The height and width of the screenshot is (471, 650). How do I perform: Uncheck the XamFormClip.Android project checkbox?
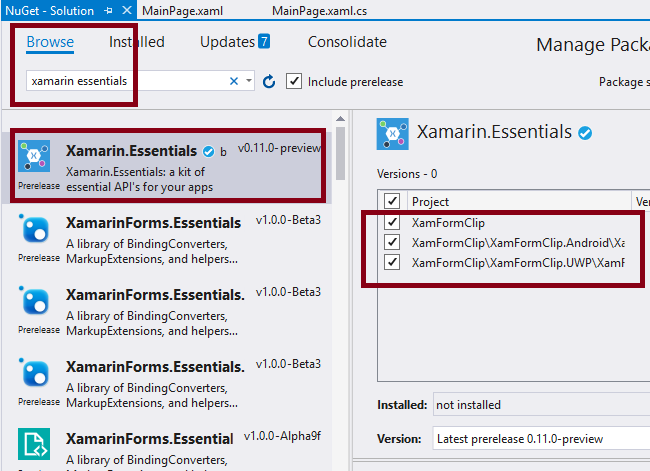coord(392,242)
